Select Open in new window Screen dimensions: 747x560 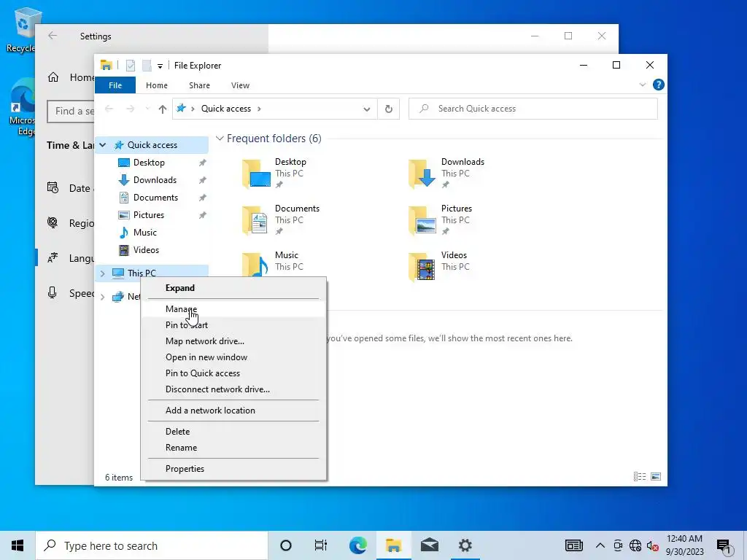tap(233, 357)
